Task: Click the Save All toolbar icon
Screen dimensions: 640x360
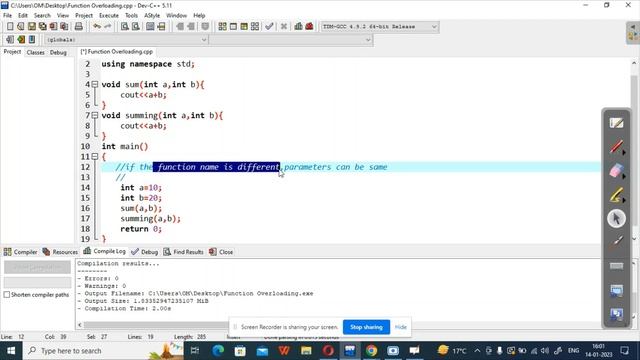Action: pos(42,27)
